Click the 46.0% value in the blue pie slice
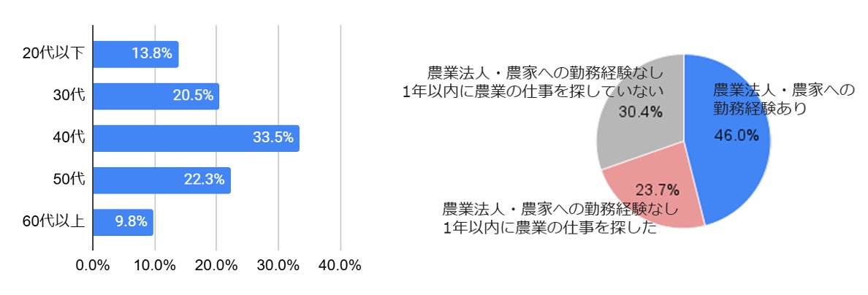This screenshot has height=295, width=868. (735, 135)
